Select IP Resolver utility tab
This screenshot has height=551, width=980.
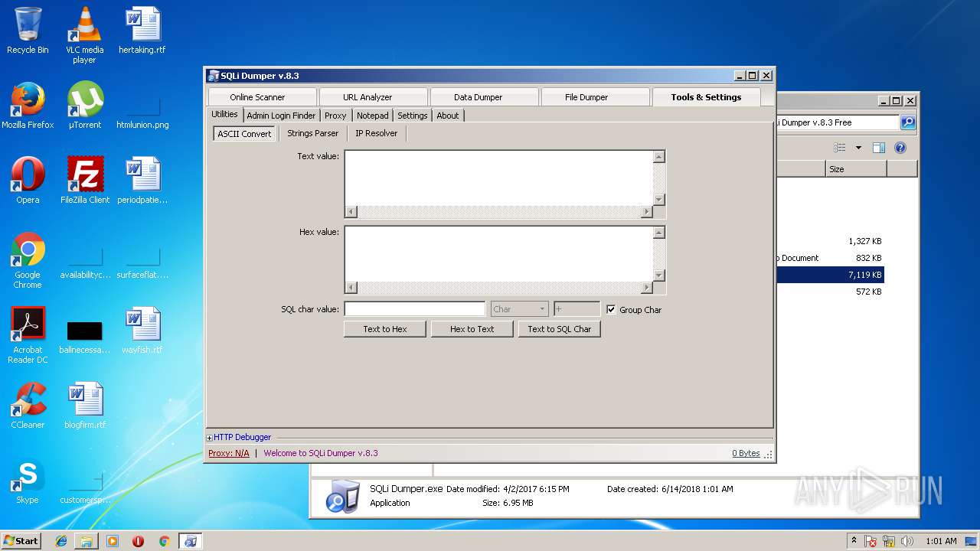[x=376, y=133]
